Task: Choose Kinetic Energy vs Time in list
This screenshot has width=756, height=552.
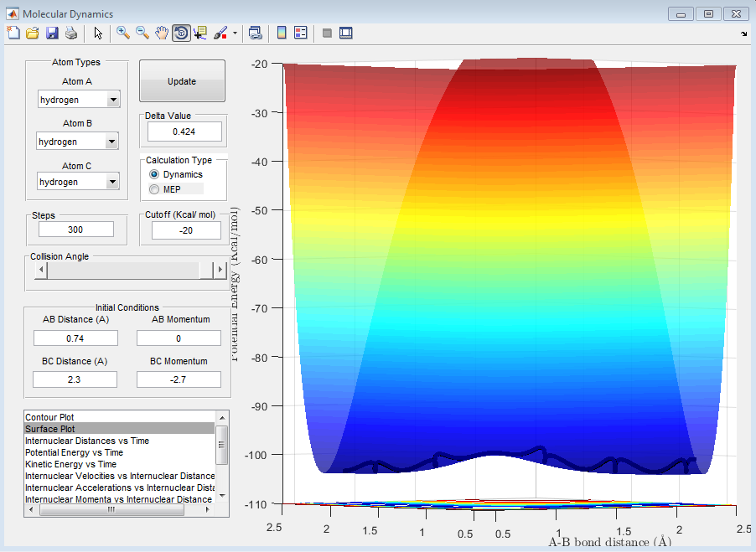Action: 70,464
